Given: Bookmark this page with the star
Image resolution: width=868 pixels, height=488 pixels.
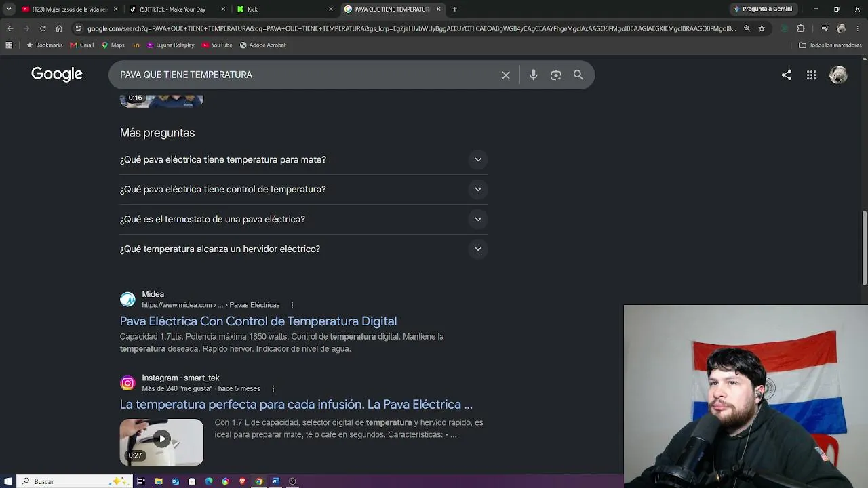Looking at the screenshot, I should click(x=762, y=28).
